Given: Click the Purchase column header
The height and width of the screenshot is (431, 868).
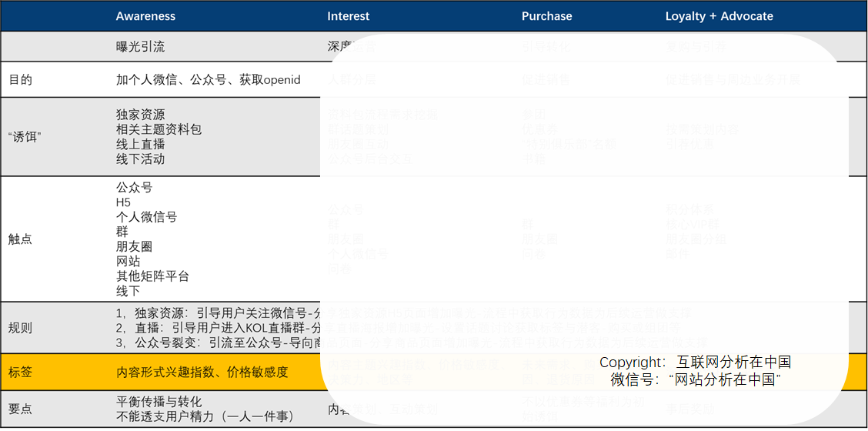Looking at the screenshot, I should coord(546,16).
